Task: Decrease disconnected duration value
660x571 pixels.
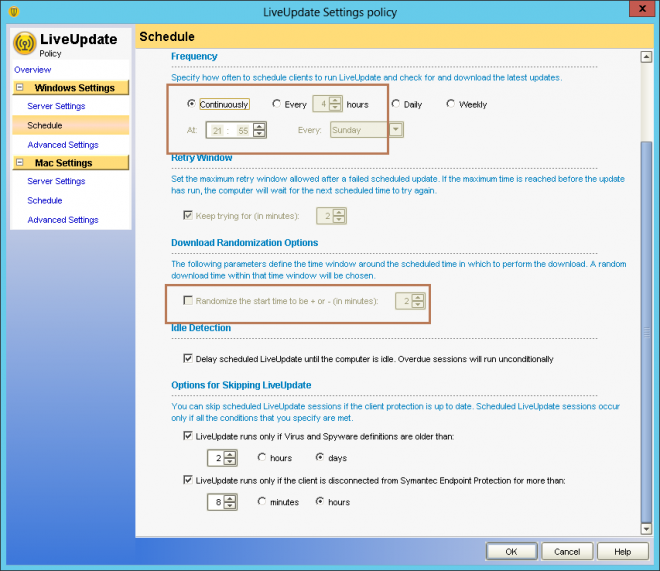Action: click(x=229, y=505)
